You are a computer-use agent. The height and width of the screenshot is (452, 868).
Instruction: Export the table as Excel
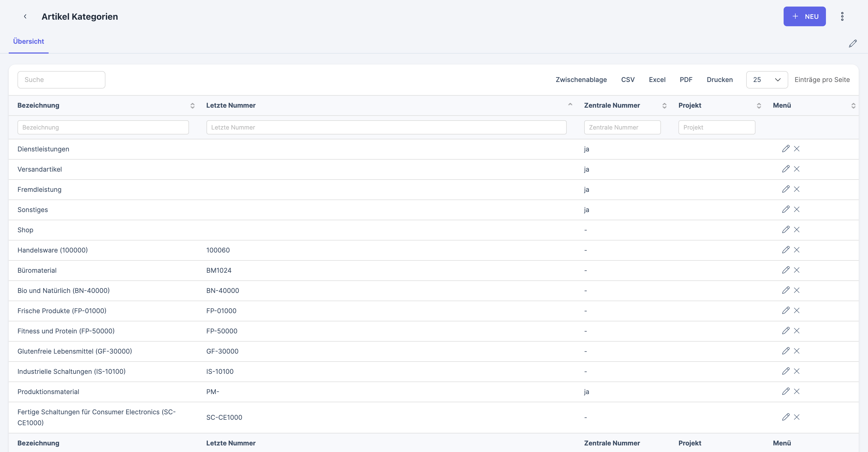click(x=657, y=80)
